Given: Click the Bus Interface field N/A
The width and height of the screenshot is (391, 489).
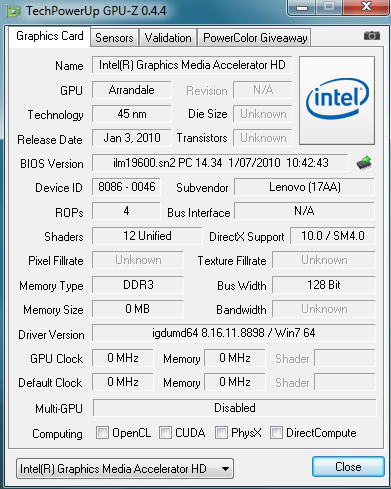Looking at the screenshot, I should click(305, 211).
